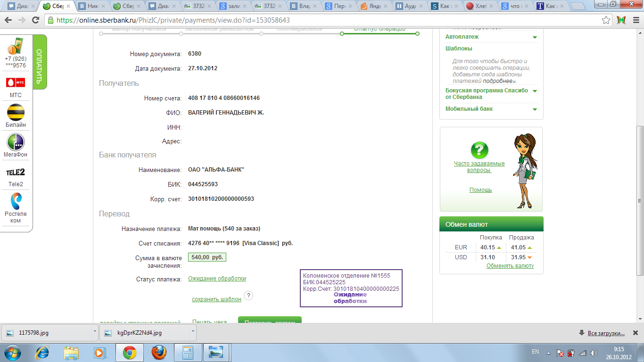Choose the Tele2 operator icon
This screenshot has height=362, width=644.
pos(16,172)
